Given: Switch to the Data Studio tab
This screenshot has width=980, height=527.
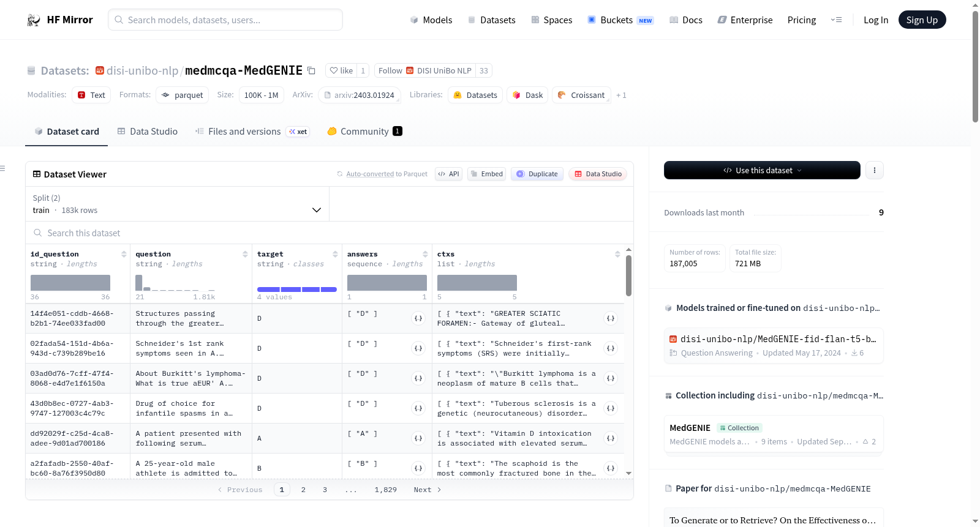Looking at the screenshot, I should click(x=148, y=132).
